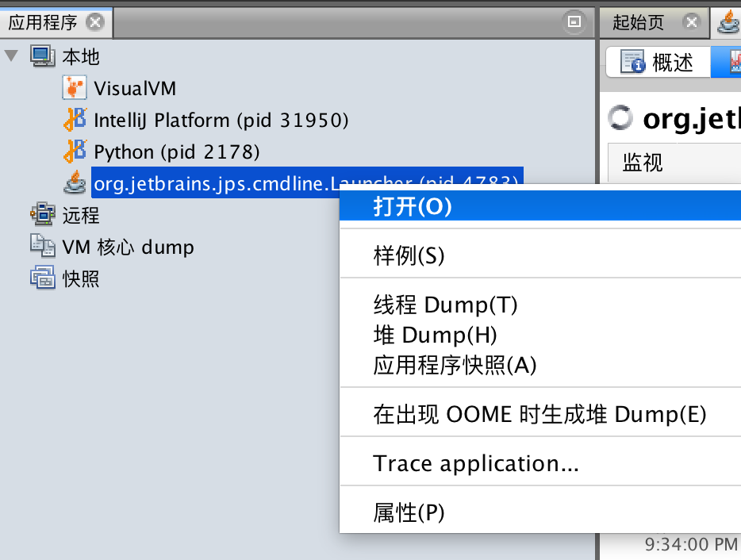Collapse the 本地 tree node triangle

pyautogui.click(x=11, y=56)
